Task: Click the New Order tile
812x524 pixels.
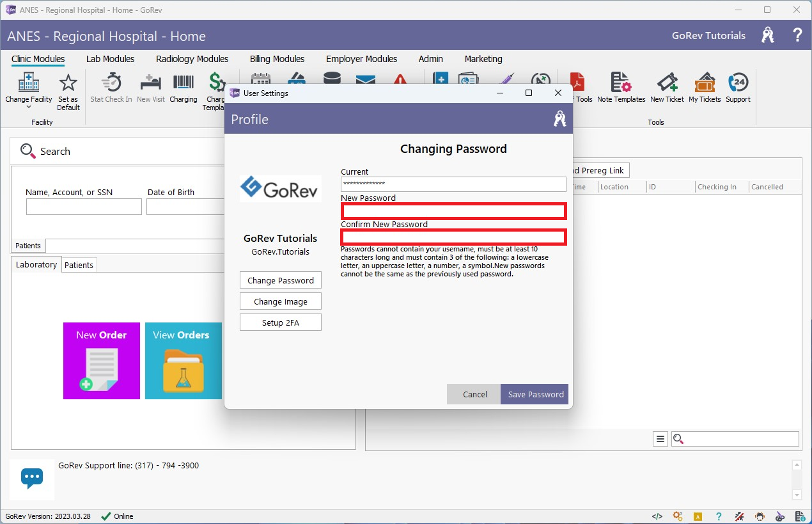Action: pos(102,361)
